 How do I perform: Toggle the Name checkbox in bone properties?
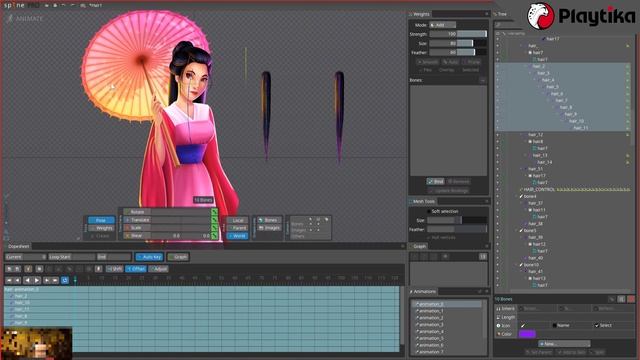[554, 325]
